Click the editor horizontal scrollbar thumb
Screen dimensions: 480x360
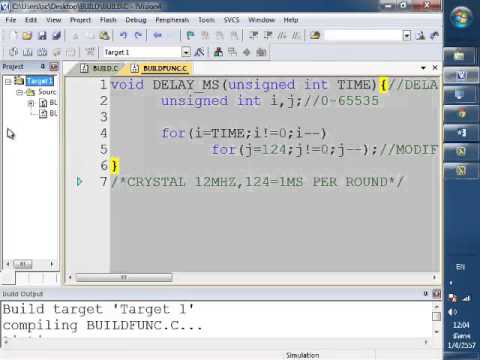pos(124,277)
